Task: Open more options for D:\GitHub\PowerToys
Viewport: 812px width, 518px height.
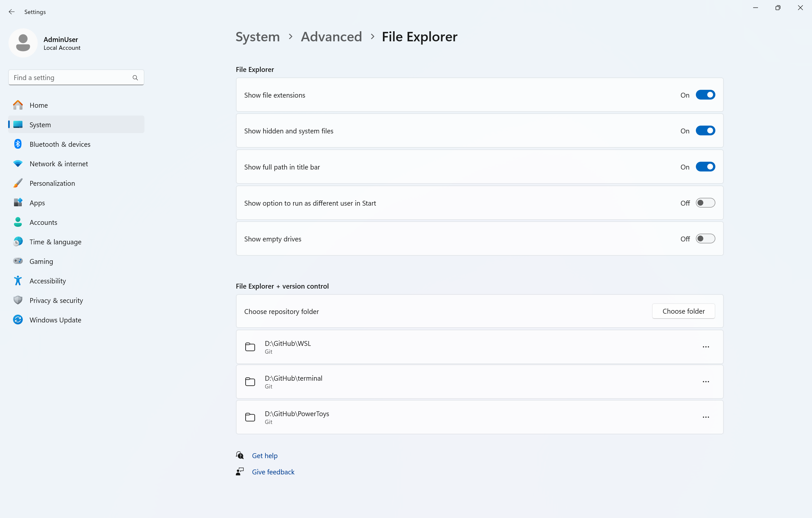Action: click(x=706, y=417)
